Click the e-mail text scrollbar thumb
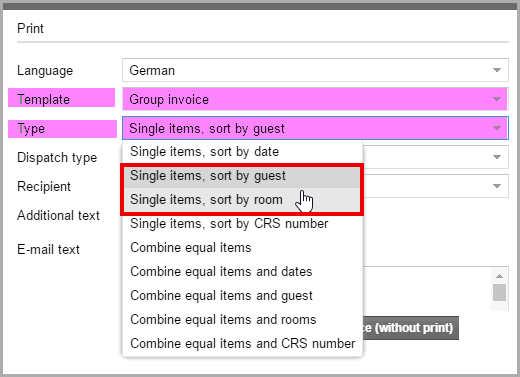Viewport: 520px width, 377px height. [499, 292]
